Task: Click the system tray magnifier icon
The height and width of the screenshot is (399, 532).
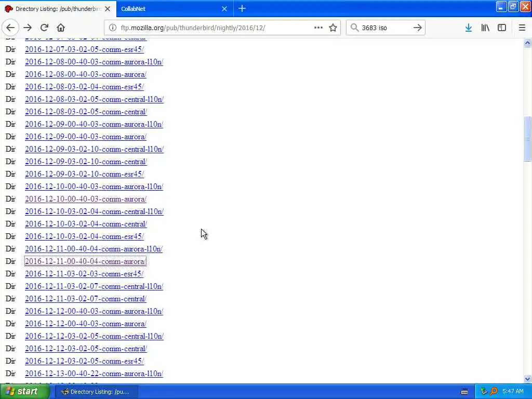Action: (494, 392)
